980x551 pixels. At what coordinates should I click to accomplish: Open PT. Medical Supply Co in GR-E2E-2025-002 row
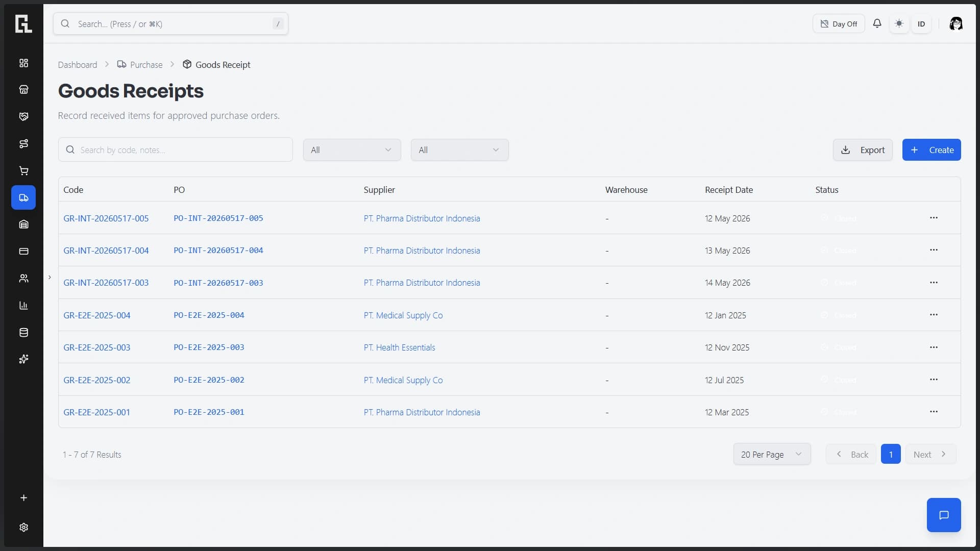[403, 380]
